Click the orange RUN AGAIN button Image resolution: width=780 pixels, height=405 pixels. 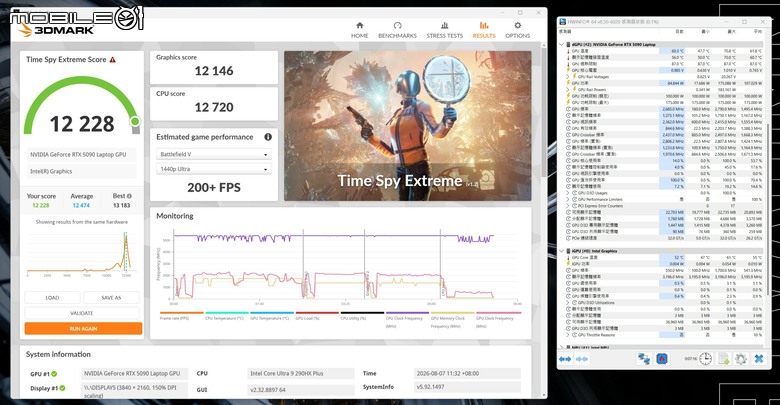[83, 328]
